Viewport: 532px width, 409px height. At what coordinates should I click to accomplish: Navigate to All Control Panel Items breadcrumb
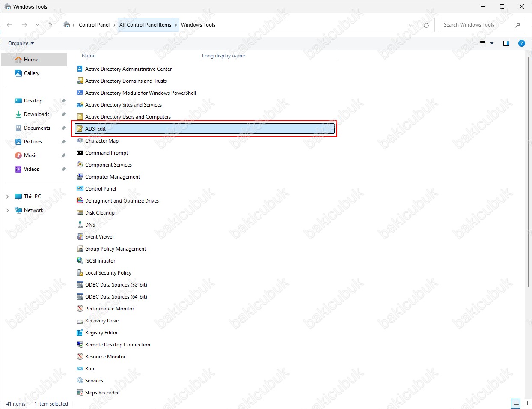(x=145, y=25)
